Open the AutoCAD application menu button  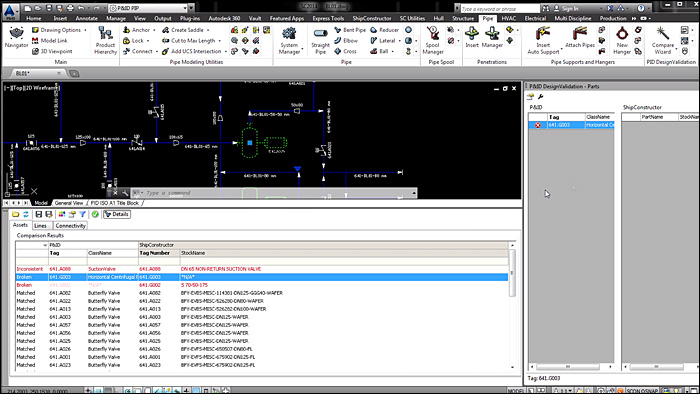(x=11, y=11)
